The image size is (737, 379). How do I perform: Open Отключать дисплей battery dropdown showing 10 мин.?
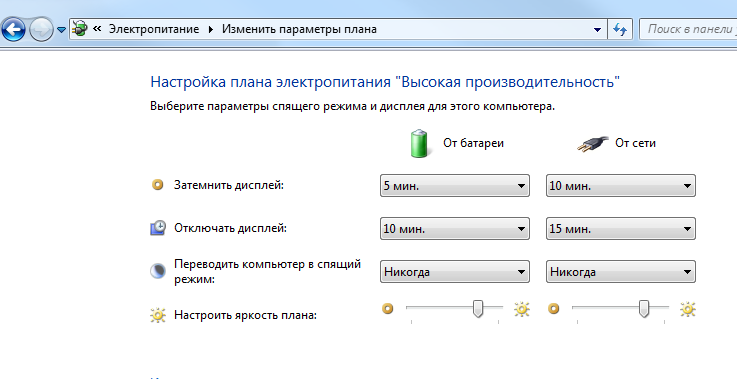point(455,229)
